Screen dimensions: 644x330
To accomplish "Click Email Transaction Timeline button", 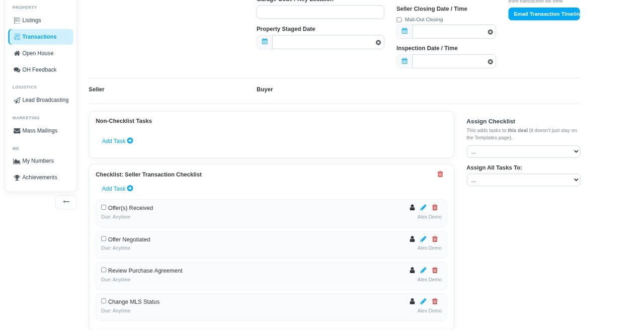I will pos(544,14).
